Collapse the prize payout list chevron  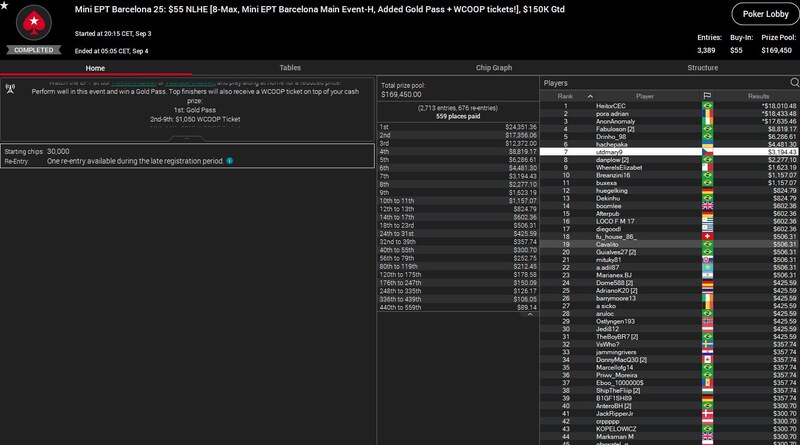(x=530, y=315)
